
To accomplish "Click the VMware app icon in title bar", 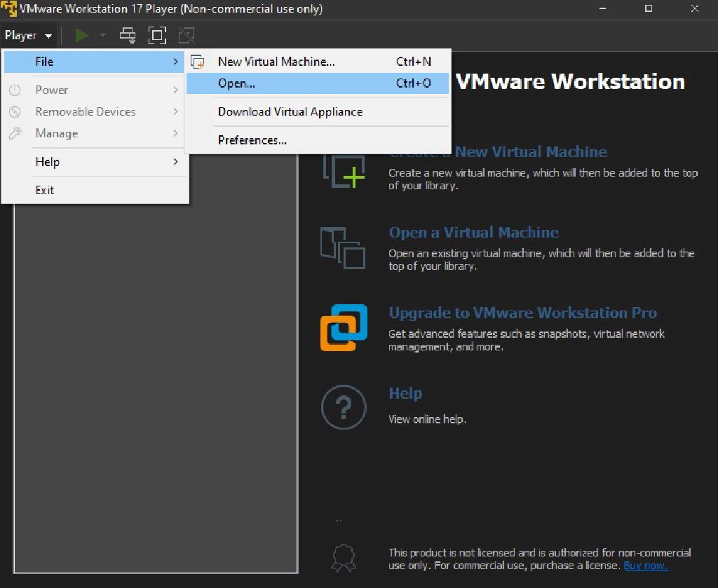I will click(9, 9).
